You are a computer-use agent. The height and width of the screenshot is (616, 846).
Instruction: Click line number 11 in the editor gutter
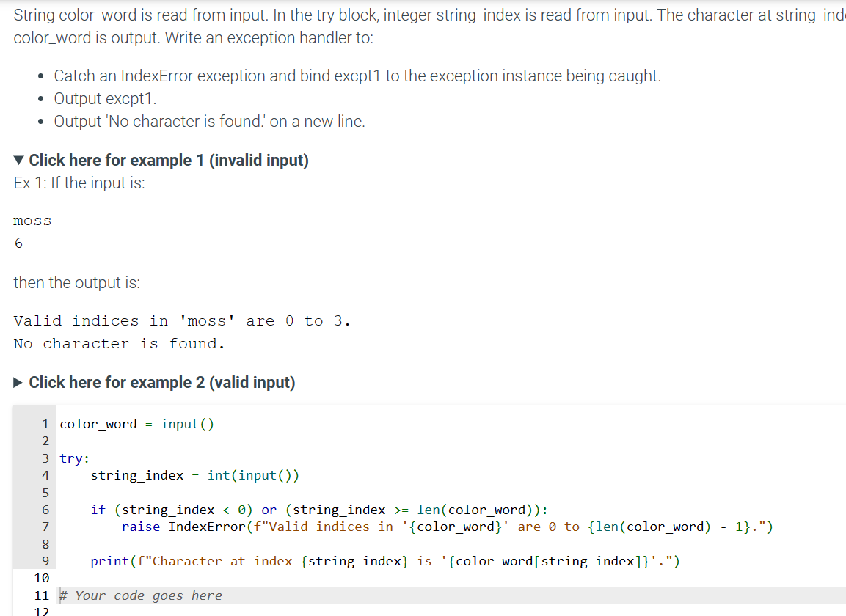click(x=41, y=595)
